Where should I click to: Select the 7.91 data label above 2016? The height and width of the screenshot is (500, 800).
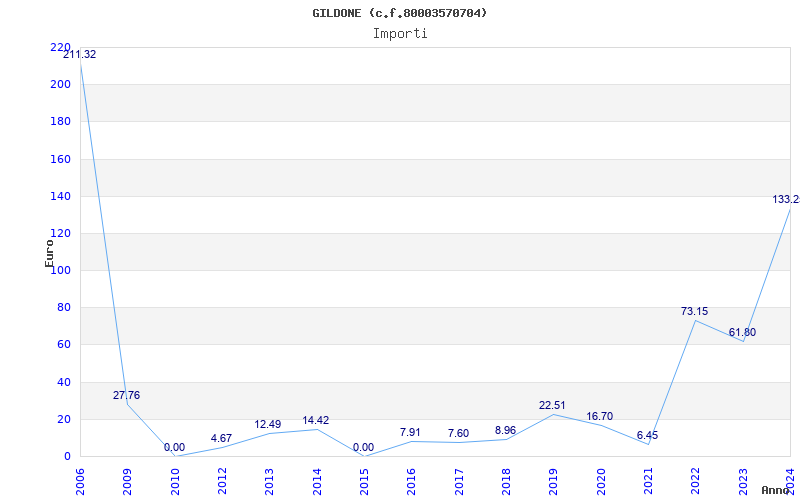coord(410,433)
